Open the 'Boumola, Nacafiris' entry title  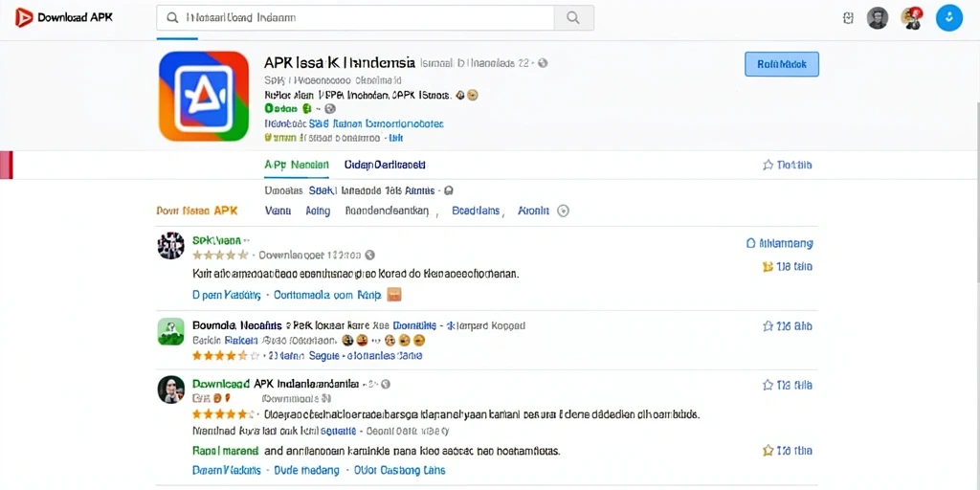click(x=237, y=325)
